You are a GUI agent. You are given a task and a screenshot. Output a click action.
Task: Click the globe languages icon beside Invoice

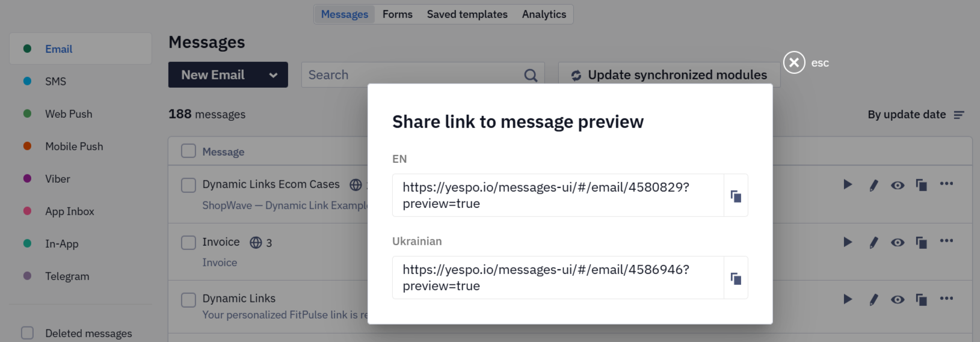(x=256, y=242)
